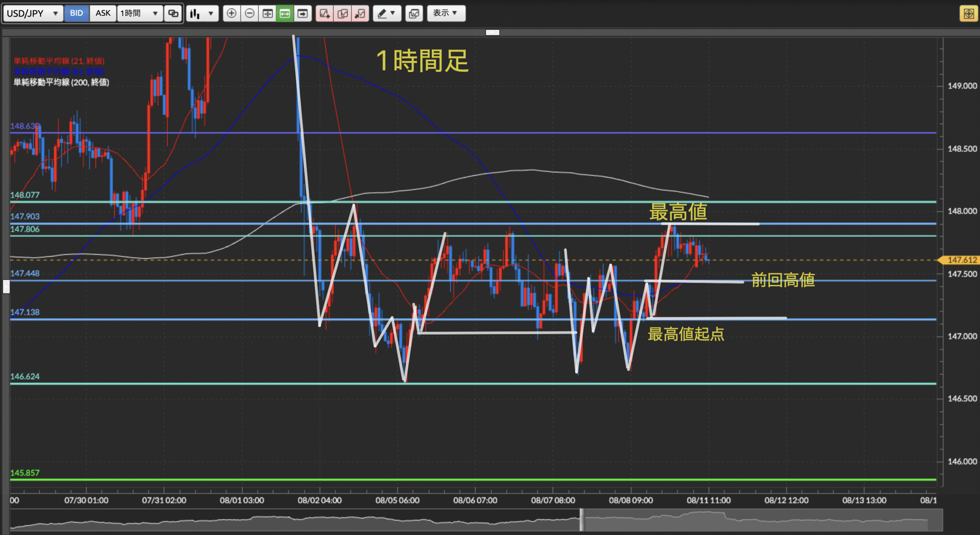Image resolution: width=980 pixels, height=535 pixels.
Task: Click the 147.903 horizontal line label
Action: [25, 216]
